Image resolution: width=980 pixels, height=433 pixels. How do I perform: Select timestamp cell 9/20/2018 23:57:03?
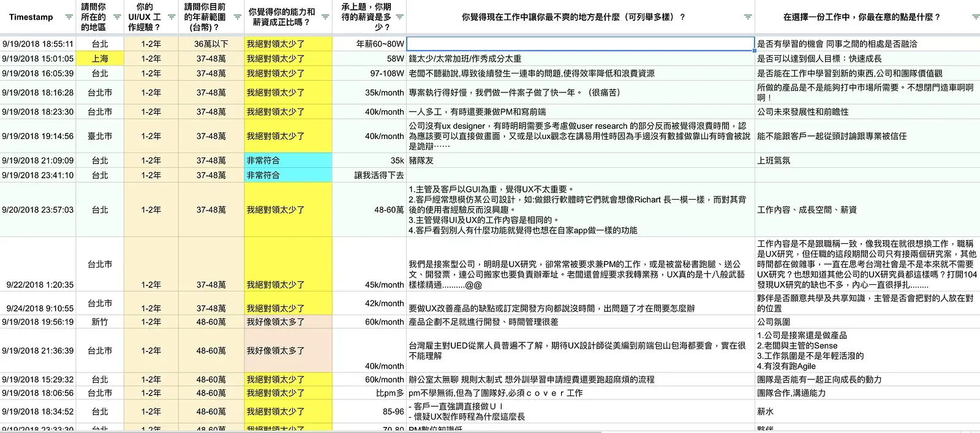(x=38, y=209)
